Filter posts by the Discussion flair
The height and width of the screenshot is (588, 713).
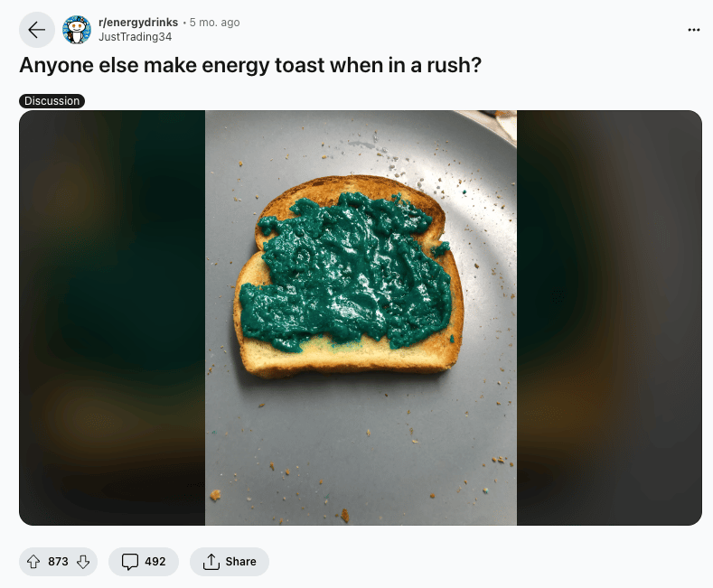[52, 101]
